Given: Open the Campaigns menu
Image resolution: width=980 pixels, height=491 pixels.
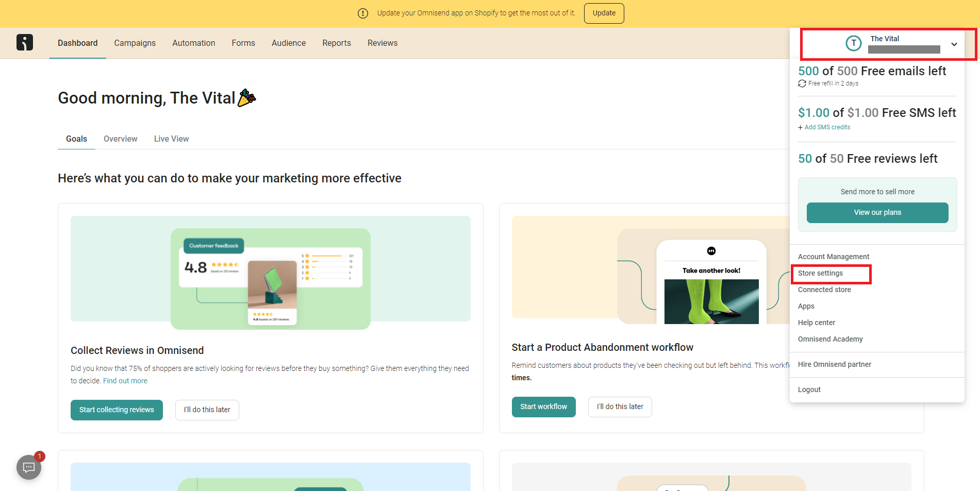Looking at the screenshot, I should pyautogui.click(x=135, y=43).
